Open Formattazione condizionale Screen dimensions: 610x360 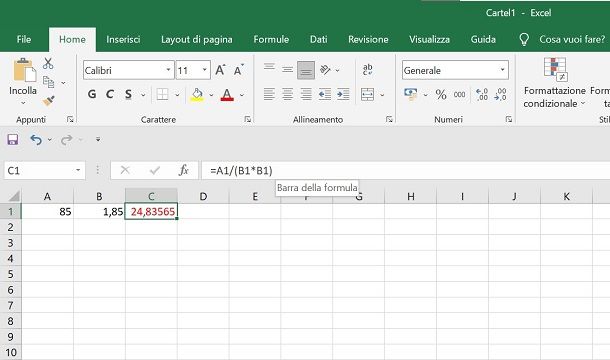click(554, 83)
